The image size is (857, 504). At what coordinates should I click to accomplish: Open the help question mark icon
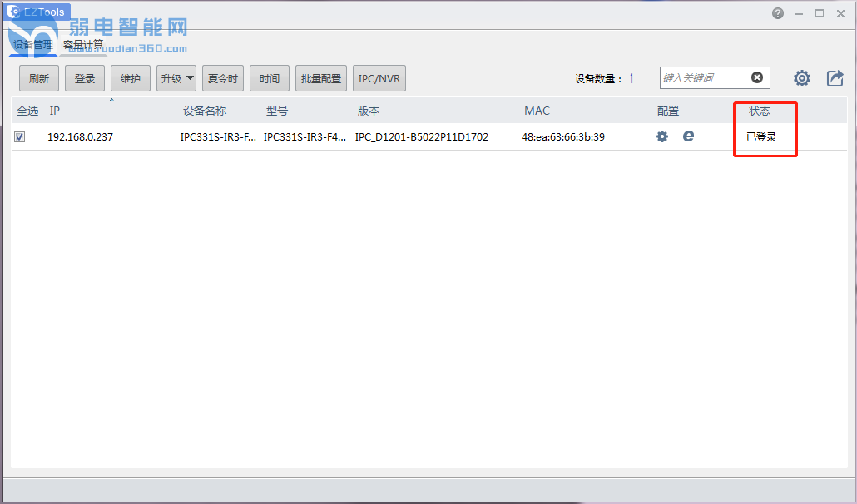[778, 13]
